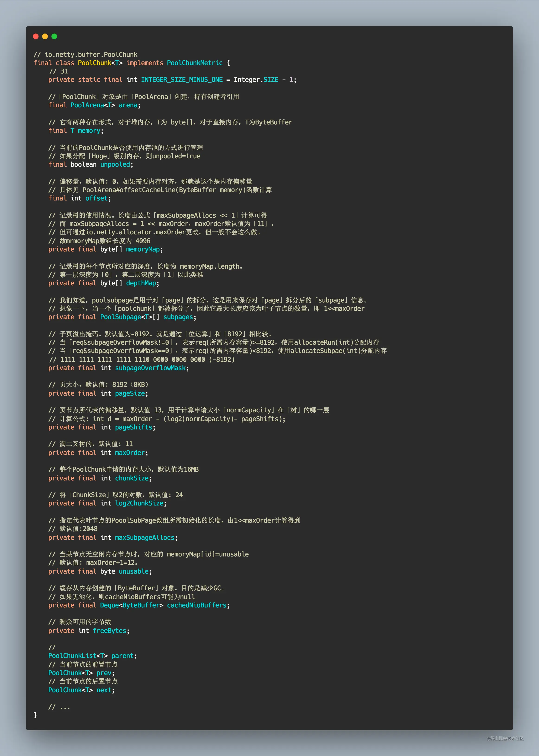Click comment mentioning PoolArena#offsetCacheLine
This screenshot has width=539, height=756.
[x=160, y=190]
